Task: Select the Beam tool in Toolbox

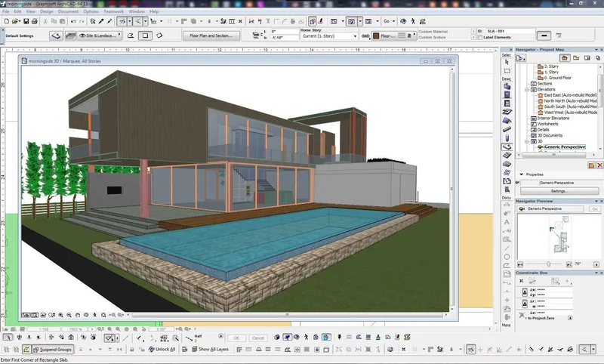Action: (507, 129)
